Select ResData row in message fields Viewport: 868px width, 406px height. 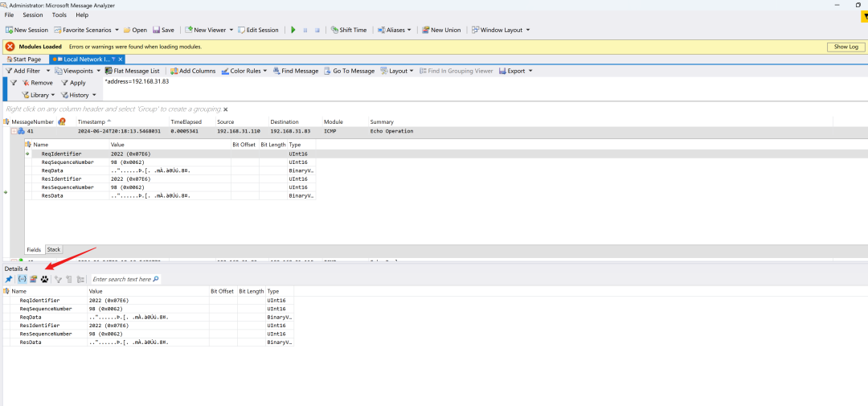[170, 195]
